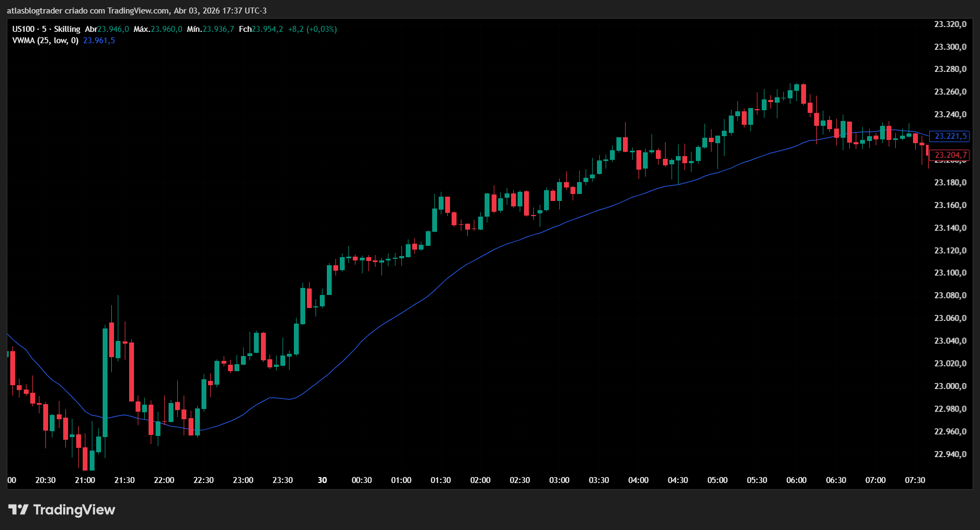
Task: Click the 23.100,0 price scale label
Action: coord(950,273)
